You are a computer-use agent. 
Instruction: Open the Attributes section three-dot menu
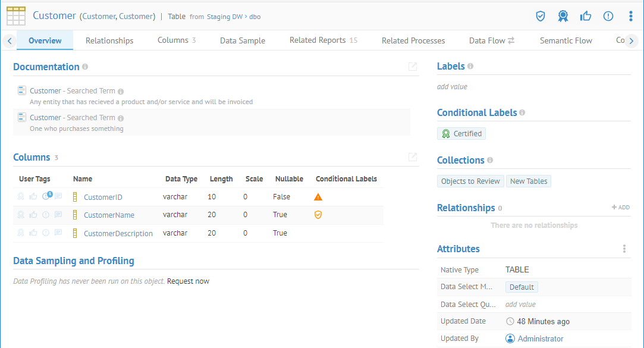point(624,249)
